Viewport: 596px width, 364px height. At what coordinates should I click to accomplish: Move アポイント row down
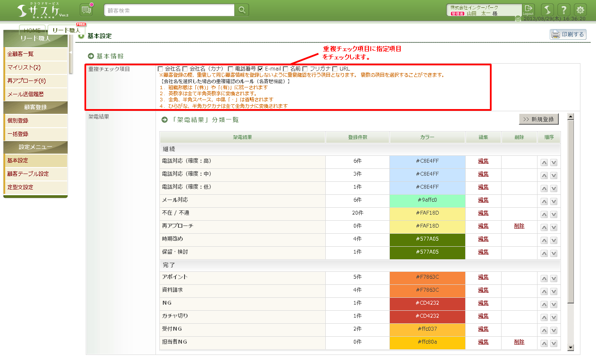point(554,278)
